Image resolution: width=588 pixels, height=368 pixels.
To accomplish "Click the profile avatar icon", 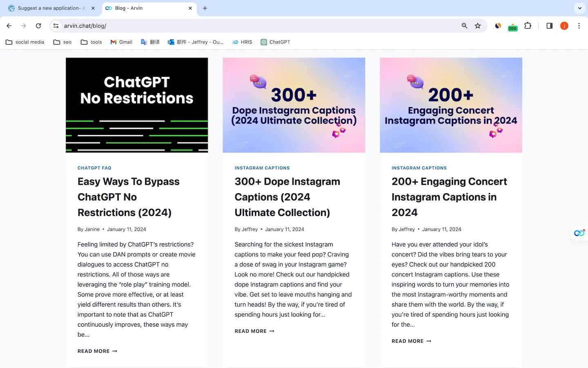I will pos(564,25).
